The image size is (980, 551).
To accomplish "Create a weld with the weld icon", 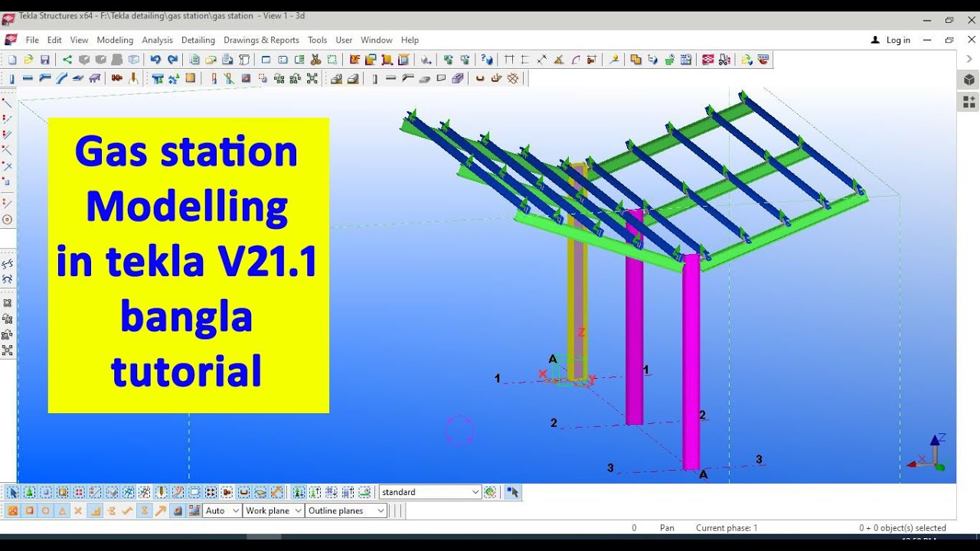I will 133,77.
